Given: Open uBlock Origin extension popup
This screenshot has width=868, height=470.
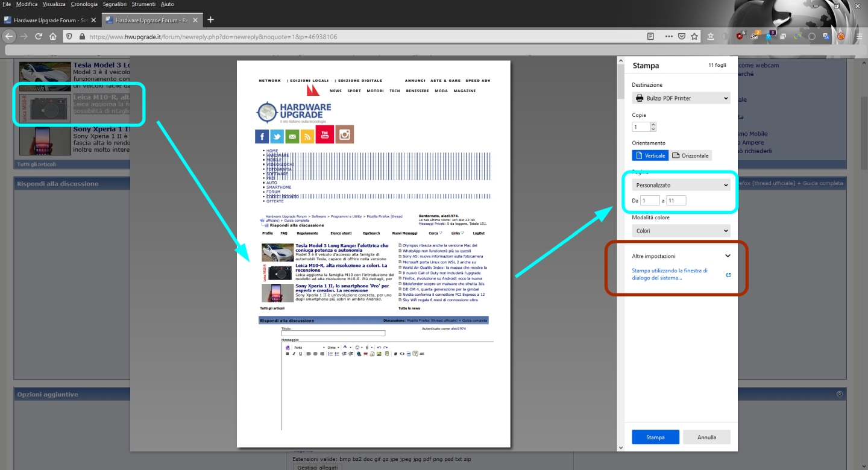Looking at the screenshot, I should pos(740,36).
